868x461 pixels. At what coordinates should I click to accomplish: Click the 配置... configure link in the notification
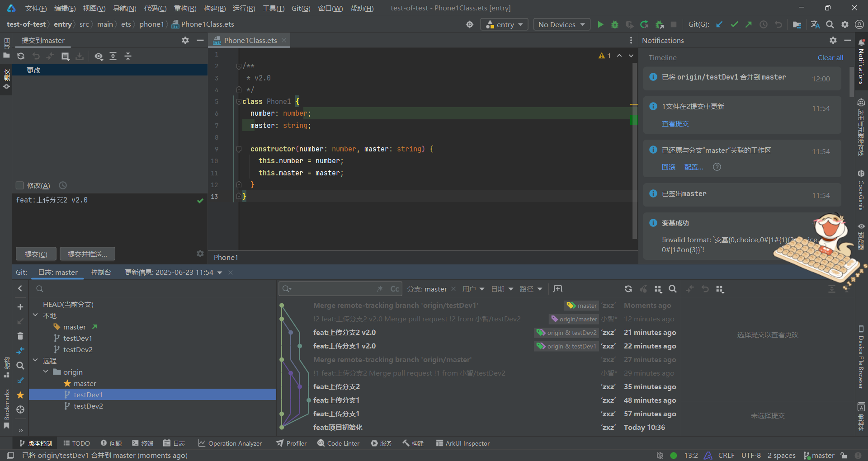693,167
